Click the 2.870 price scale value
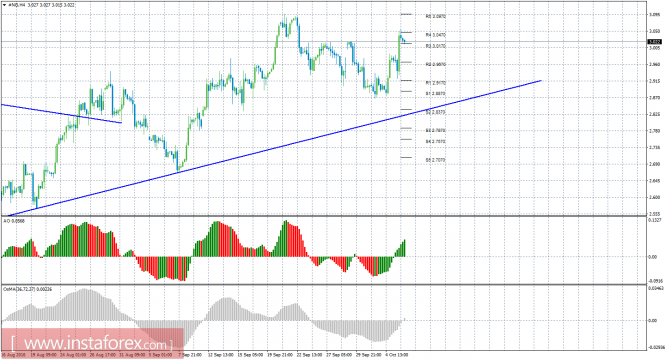 [x=654, y=98]
